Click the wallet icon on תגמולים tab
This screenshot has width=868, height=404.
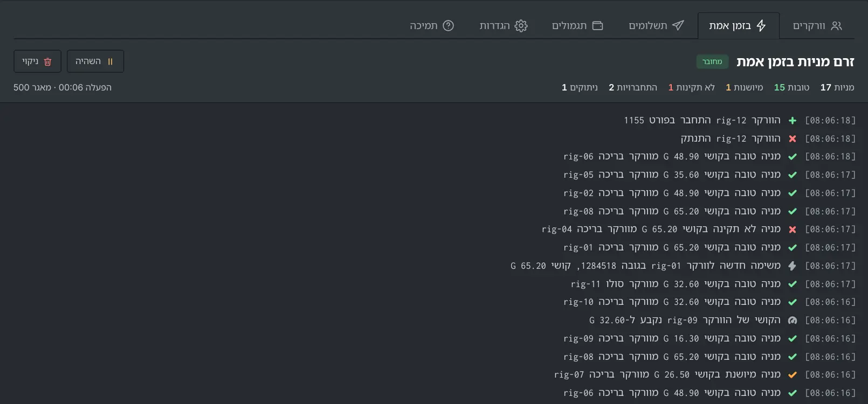point(597,26)
